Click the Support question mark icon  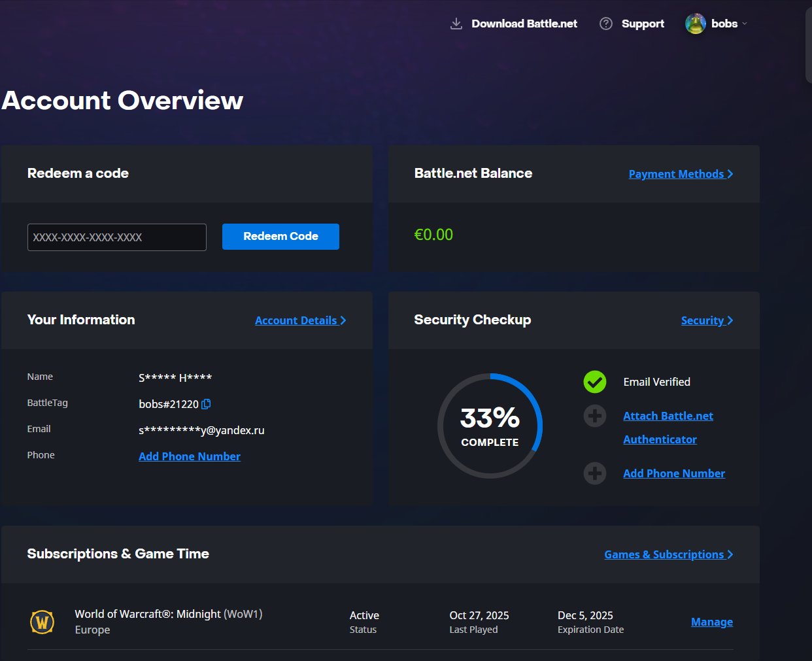coord(606,24)
